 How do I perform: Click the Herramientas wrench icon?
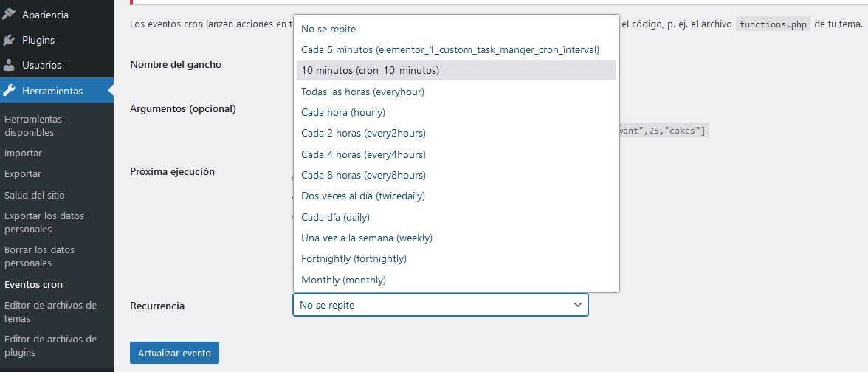point(10,91)
